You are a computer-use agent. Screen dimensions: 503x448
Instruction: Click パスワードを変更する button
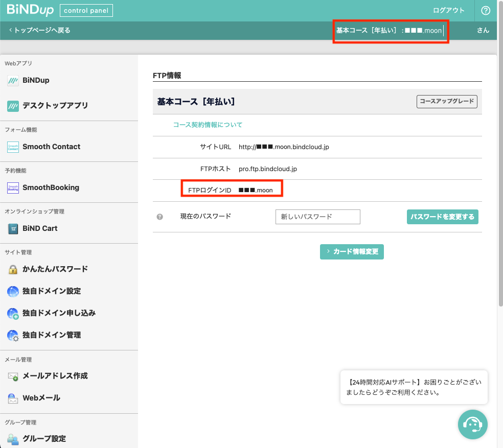[442, 217]
